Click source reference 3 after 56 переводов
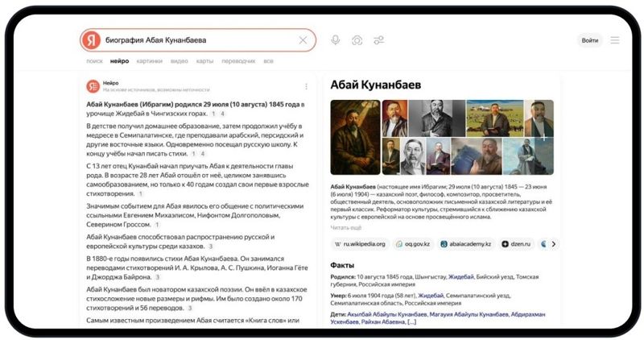The height and width of the screenshot is (340, 644). (190, 308)
